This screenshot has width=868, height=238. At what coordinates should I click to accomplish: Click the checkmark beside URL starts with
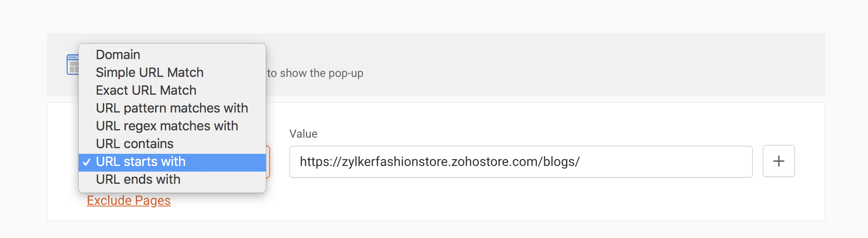[x=86, y=162]
